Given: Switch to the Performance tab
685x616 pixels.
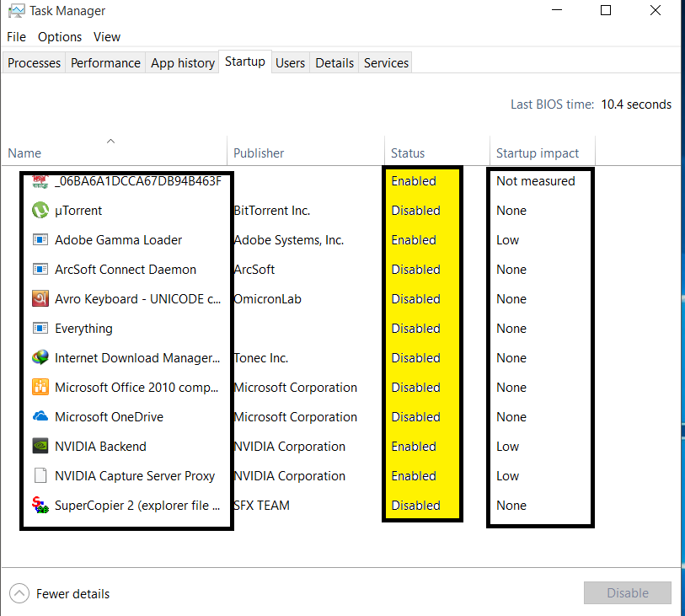Looking at the screenshot, I should click(x=105, y=63).
